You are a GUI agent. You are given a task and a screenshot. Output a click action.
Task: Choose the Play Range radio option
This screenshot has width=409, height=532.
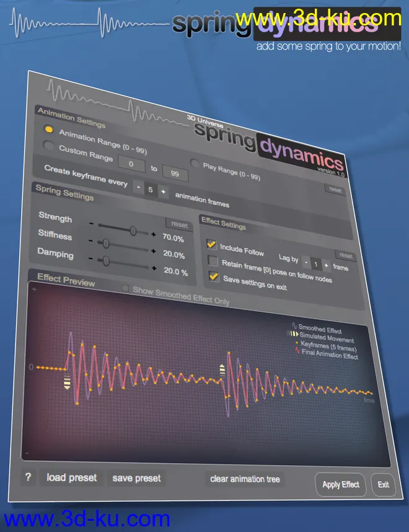click(x=195, y=164)
